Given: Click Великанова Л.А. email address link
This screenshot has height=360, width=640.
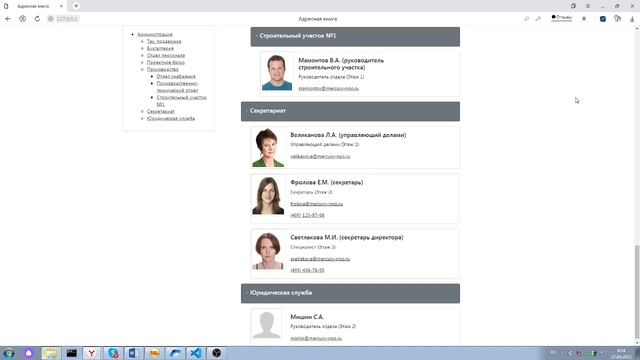Looking at the screenshot, I should click(320, 156).
